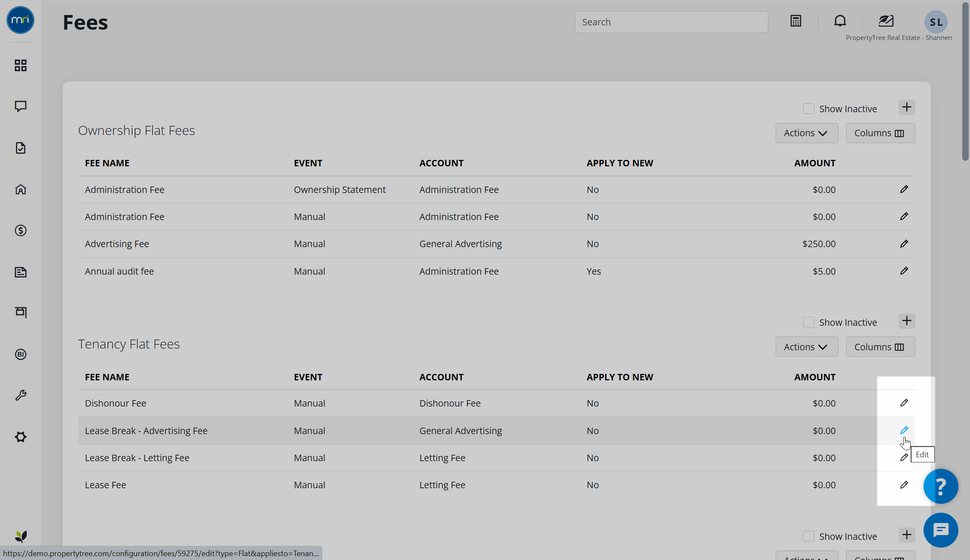Screen dimensions: 970x560
Task: Open Columns selector for Tenancy Flat Fees
Action: (x=881, y=347)
